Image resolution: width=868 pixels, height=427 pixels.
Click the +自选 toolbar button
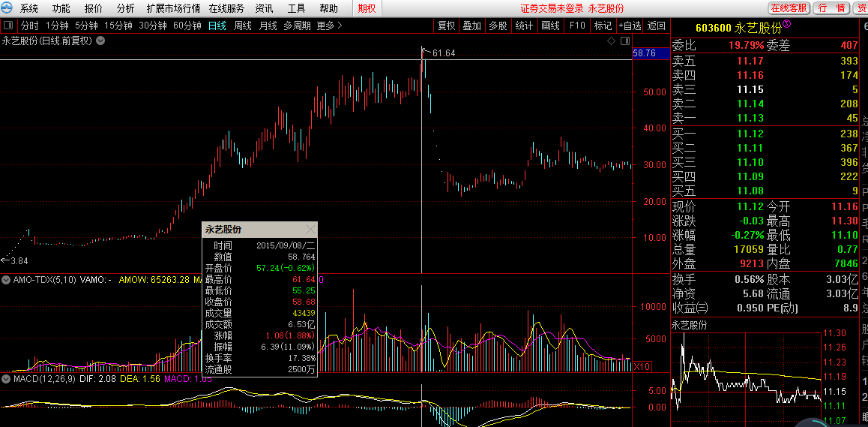630,26
